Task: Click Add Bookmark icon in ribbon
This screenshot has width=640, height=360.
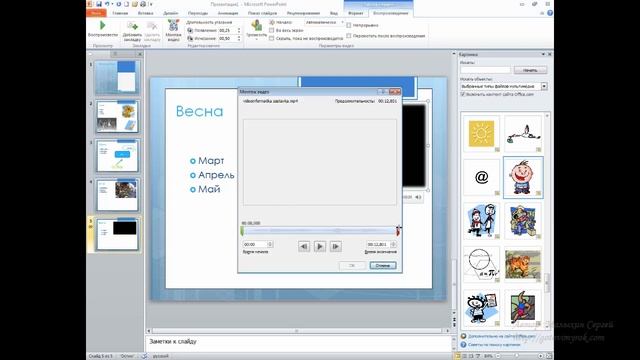Action: point(132,27)
